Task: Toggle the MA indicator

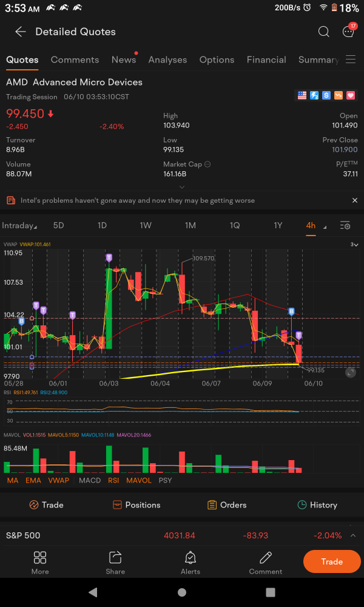Action: 12,480
